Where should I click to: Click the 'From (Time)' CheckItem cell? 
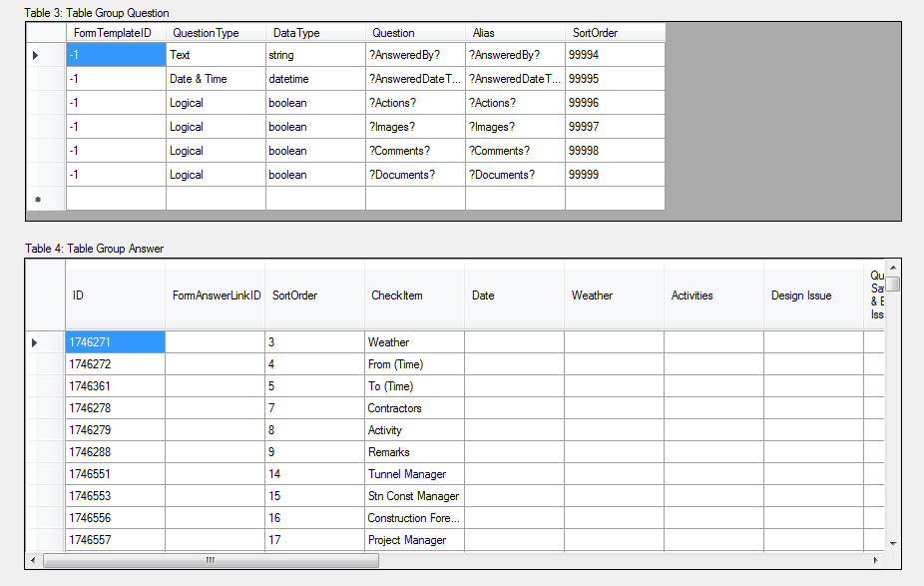(414, 364)
